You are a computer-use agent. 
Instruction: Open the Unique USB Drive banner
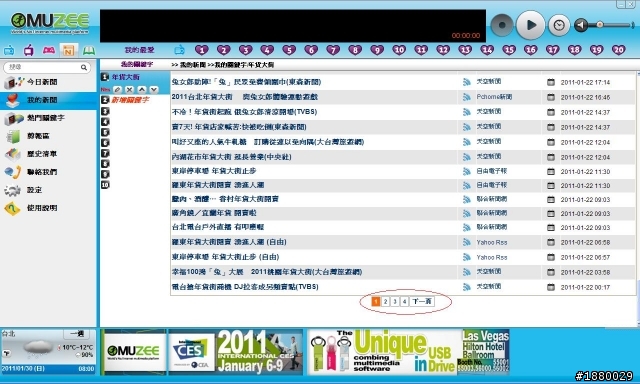point(408,352)
